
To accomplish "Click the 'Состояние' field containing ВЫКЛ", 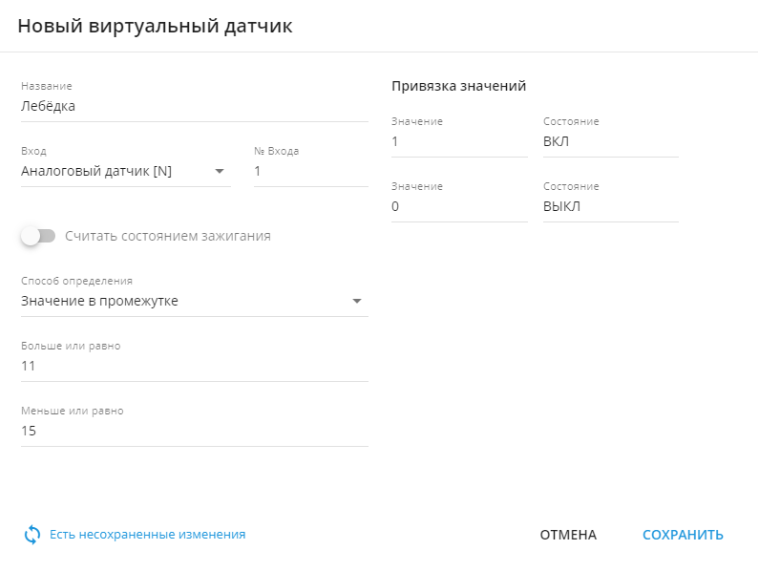I will click(610, 207).
